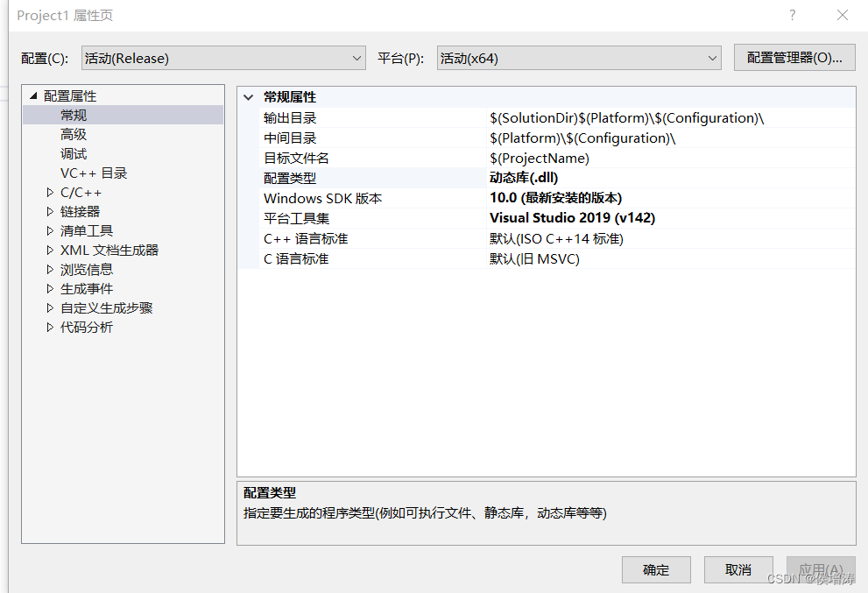
Task: Collapse the 常规属性 section chevron
Action: (249, 97)
